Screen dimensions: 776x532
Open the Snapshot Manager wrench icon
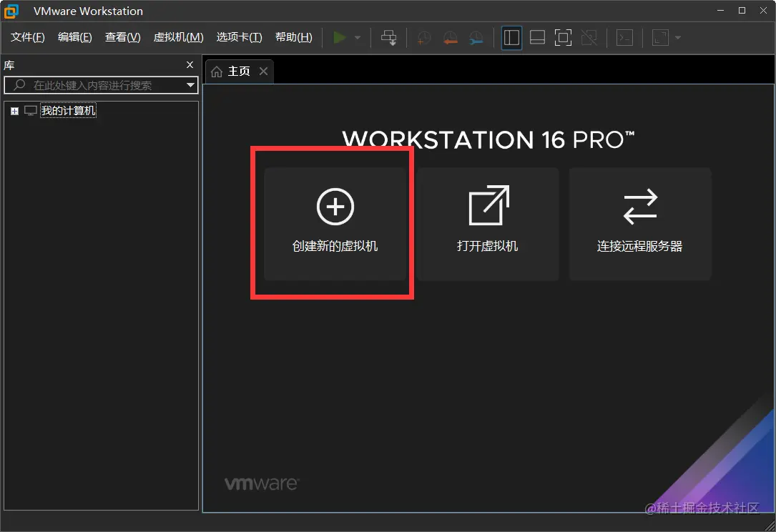[x=476, y=38]
